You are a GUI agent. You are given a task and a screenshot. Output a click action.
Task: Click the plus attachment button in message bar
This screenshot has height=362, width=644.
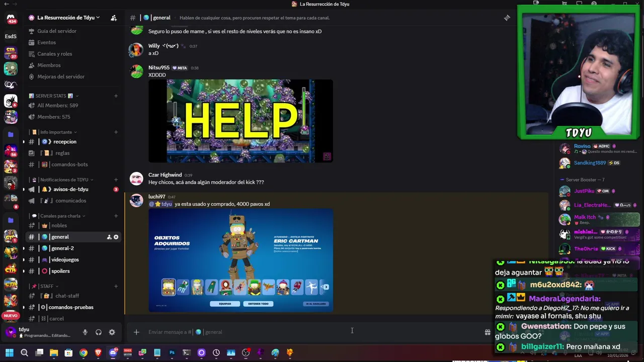pyautogui.click(x=136, y=332)
